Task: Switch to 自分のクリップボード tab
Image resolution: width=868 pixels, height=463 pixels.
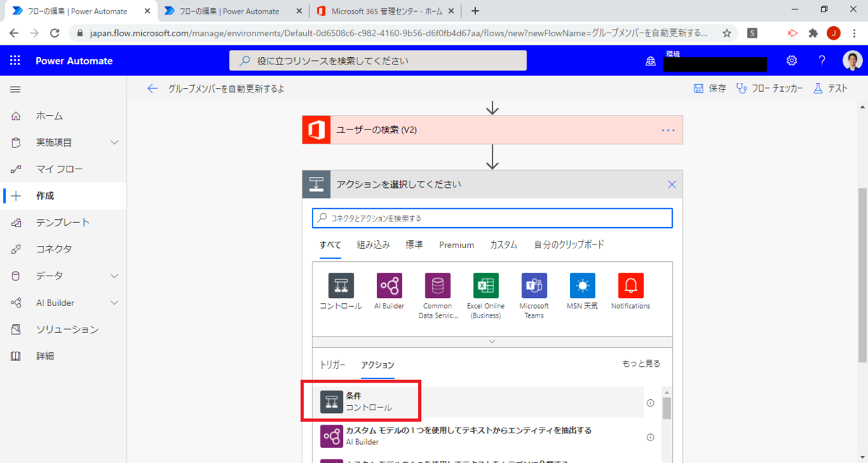Action: click(569, 245)
